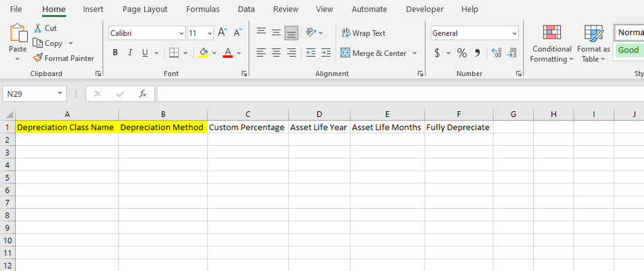Screen dimensions: 644x271
Task: Open the File menu
Action: 16,9
